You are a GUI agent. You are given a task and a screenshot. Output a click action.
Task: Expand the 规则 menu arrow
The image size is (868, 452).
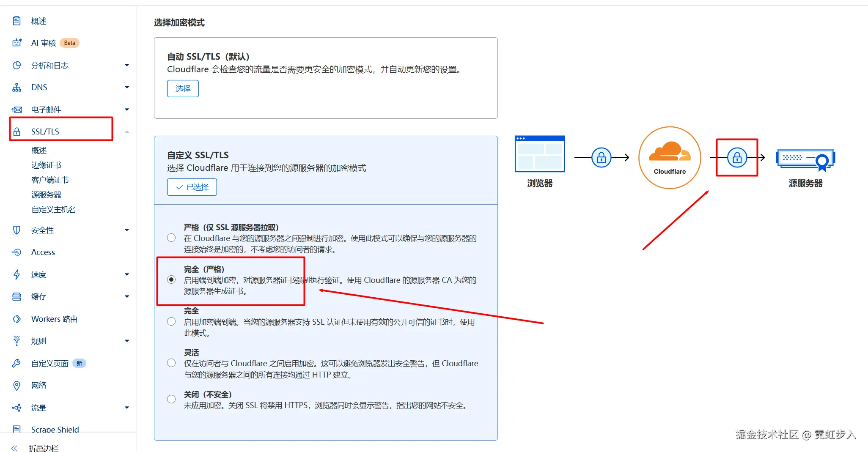pos(127,341)
